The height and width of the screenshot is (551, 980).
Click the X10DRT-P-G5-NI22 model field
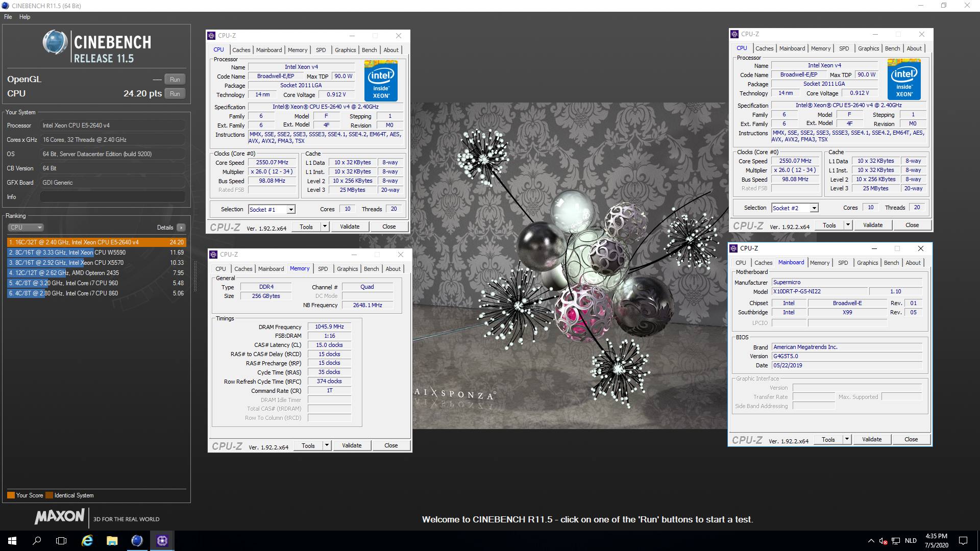(820, 292)
